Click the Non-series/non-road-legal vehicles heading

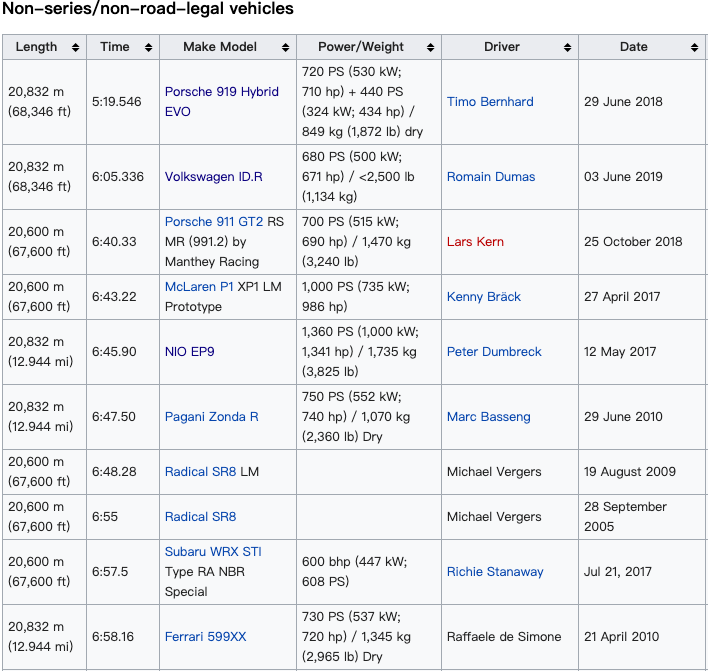coord(148,9)
